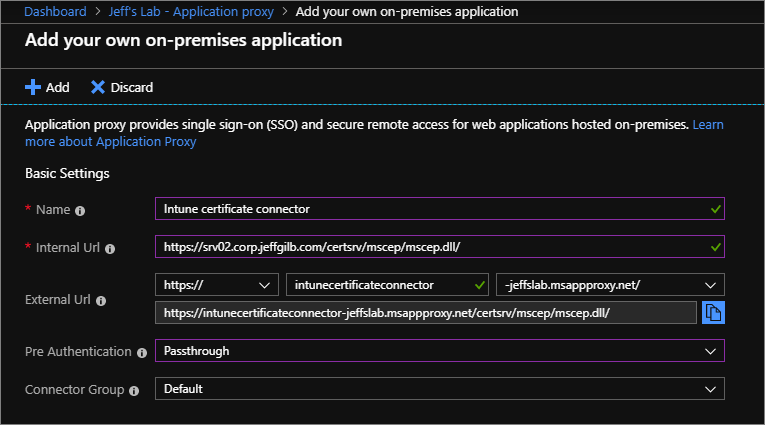Viewport: 765px width, 425px height.
Task: Click the intunecertificateconnector subdomain field
Action: point(387,285)
